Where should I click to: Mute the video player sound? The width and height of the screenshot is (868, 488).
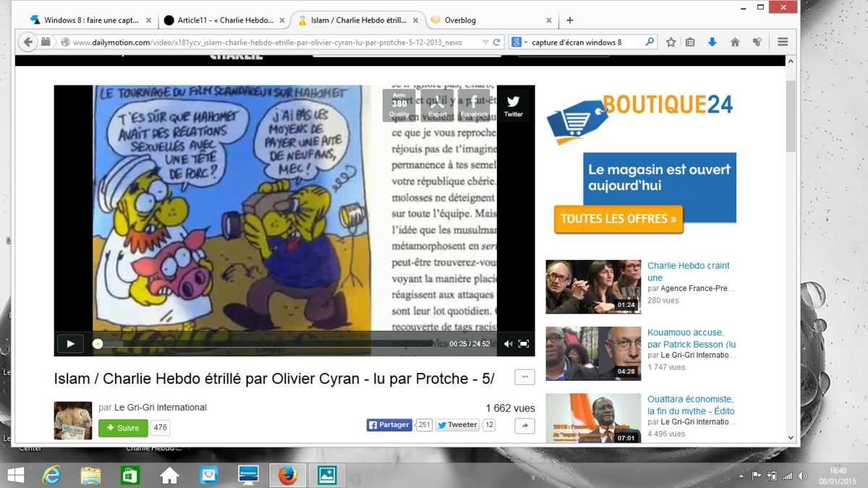(508, 344)
